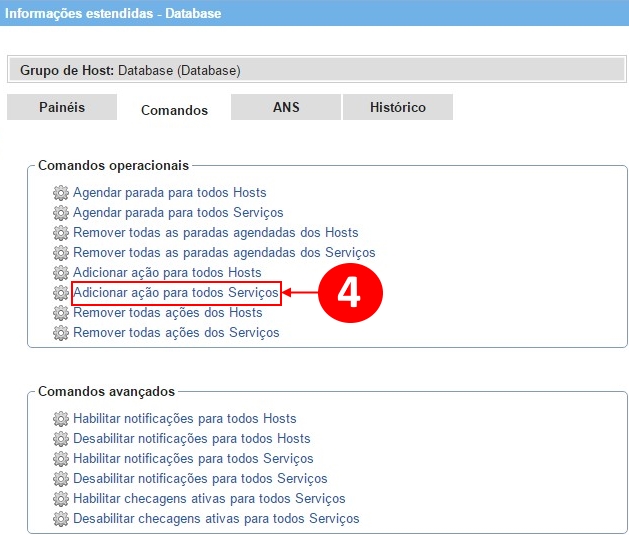
Task: Open the ANS tab
Action: tap(286, 107)
